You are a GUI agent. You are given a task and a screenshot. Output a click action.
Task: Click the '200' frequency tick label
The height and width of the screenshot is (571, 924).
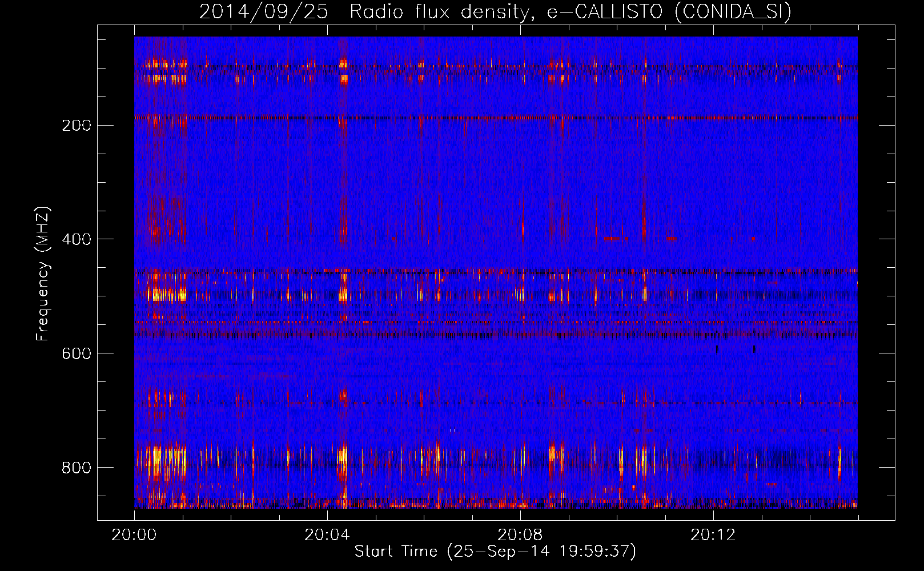(x=76, y=126)
